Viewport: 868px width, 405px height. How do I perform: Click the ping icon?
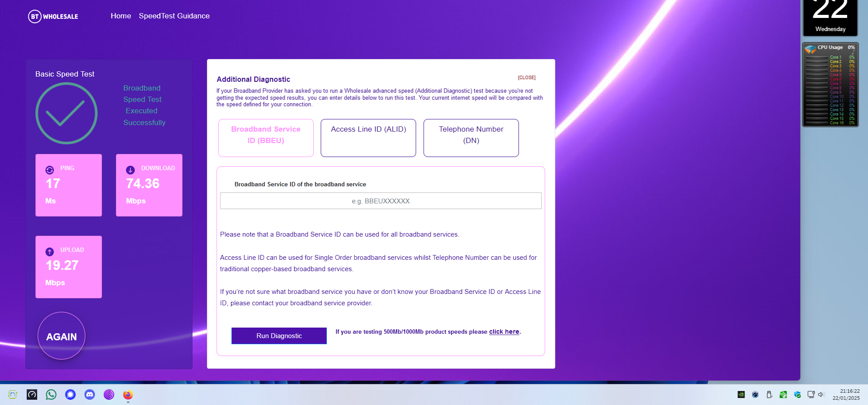pos(49,170)
